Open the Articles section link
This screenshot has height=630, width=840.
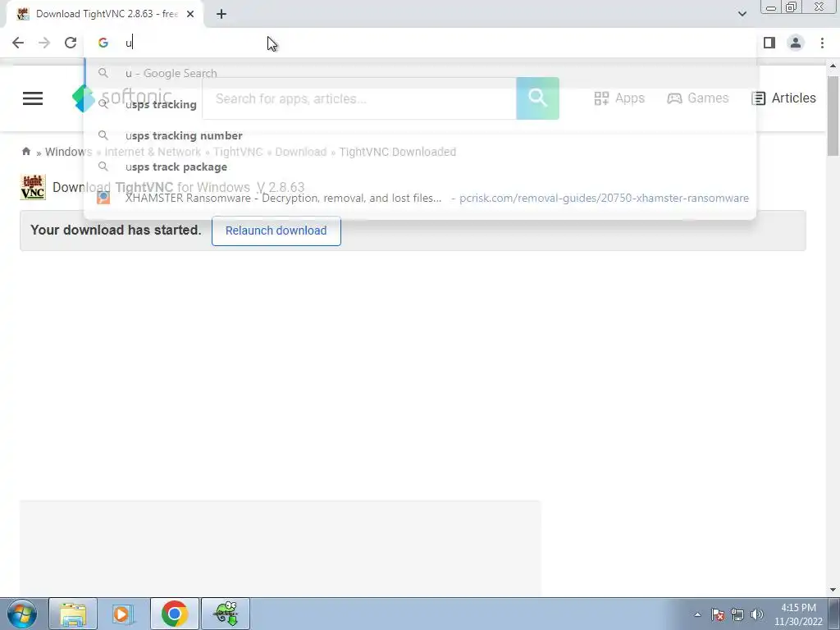(783, 98)
